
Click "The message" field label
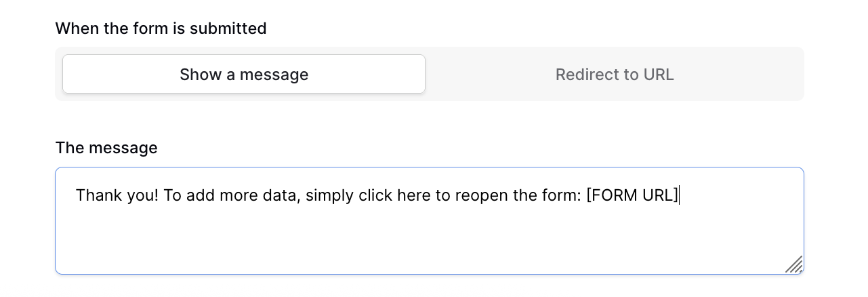click(x=106, y=148)
